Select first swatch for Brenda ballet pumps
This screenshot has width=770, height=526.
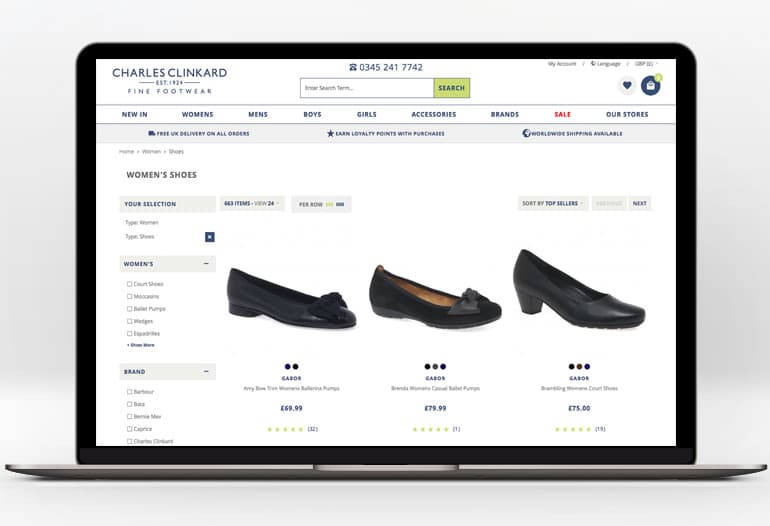tap(427, 366)
